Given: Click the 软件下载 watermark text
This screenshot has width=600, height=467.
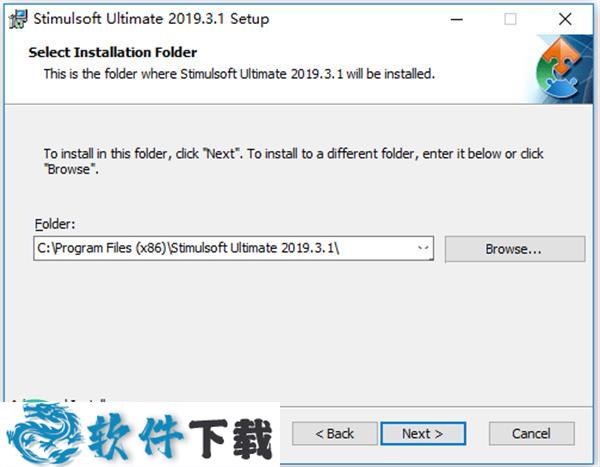Looking at the screenshot, I should [x=180, y=437].
